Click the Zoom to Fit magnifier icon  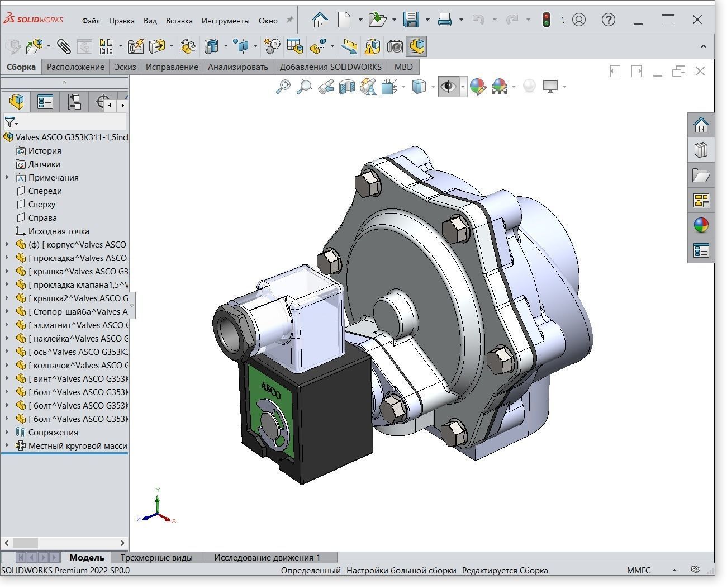[x=283, y=87]
